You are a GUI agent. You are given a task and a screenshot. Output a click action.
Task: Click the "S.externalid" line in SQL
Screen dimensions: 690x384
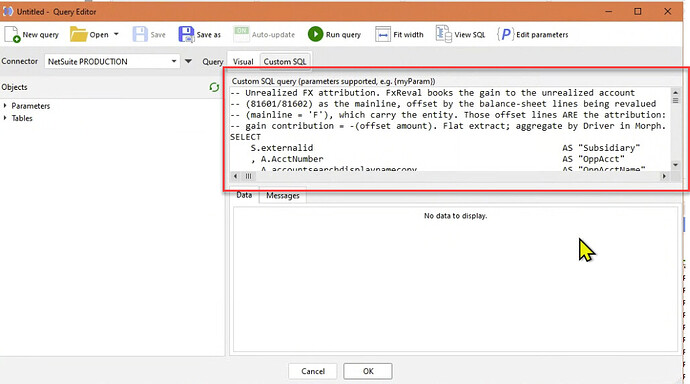coord(282,148)
